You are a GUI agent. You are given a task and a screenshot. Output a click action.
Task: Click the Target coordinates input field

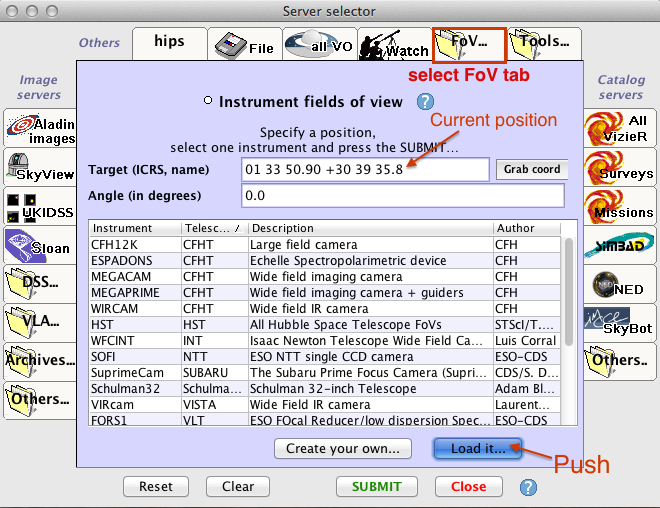[x=364, y=169]
